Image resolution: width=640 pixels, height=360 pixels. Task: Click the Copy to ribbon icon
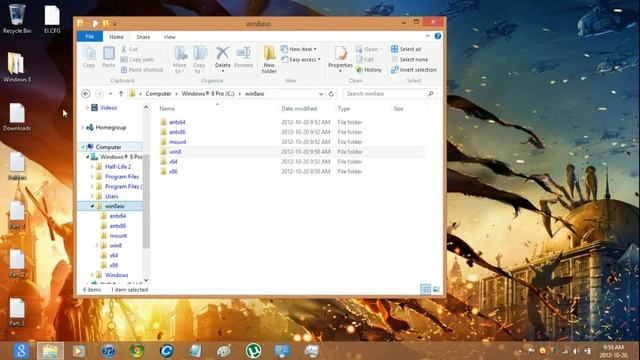coord(200,60)
